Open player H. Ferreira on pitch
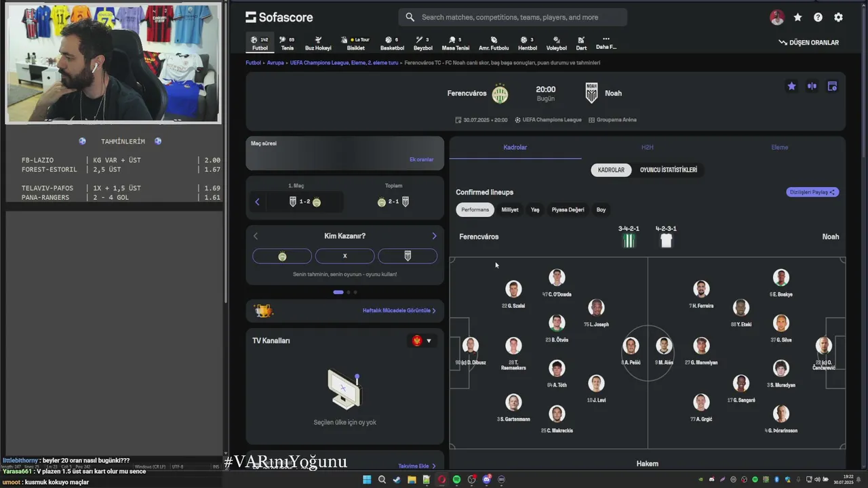Screen dimensions: 868x488 (x=701, y=293)
